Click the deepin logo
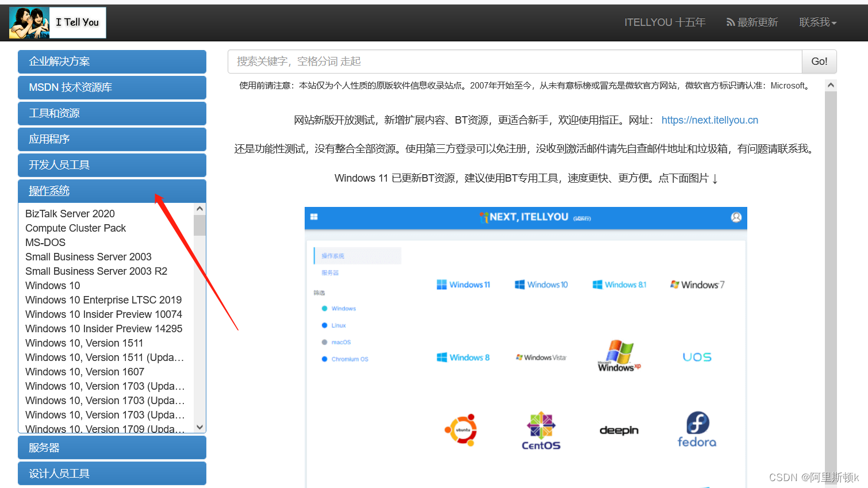 [619, 430]
